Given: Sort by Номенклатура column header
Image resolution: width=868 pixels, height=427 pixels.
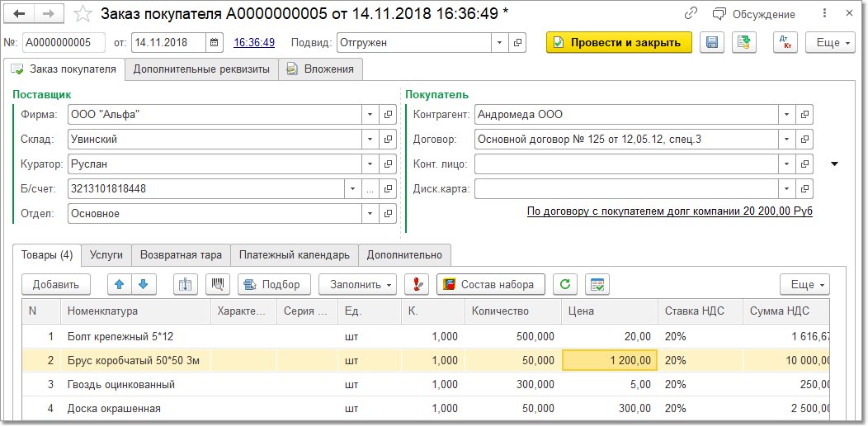Looking at the screenshot, I should [135, 311].
